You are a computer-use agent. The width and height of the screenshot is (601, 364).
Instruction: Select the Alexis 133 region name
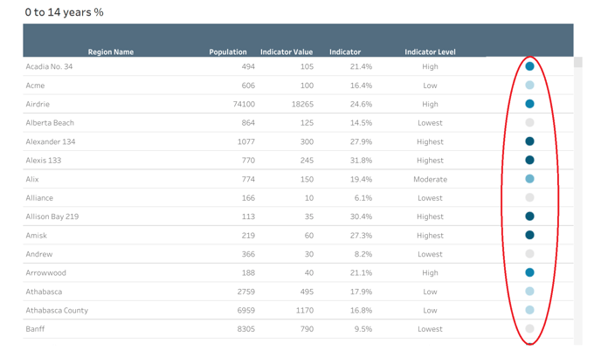point(43,161)
